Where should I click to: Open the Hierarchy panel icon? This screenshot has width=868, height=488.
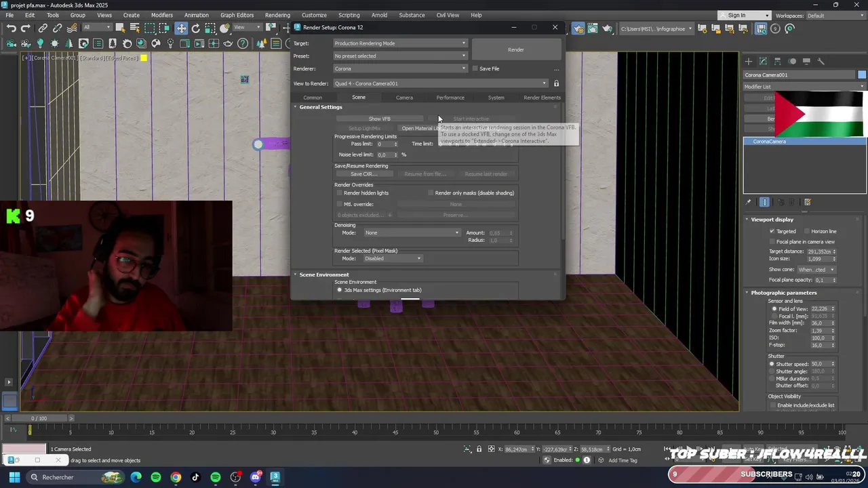[x=777, y=62]
